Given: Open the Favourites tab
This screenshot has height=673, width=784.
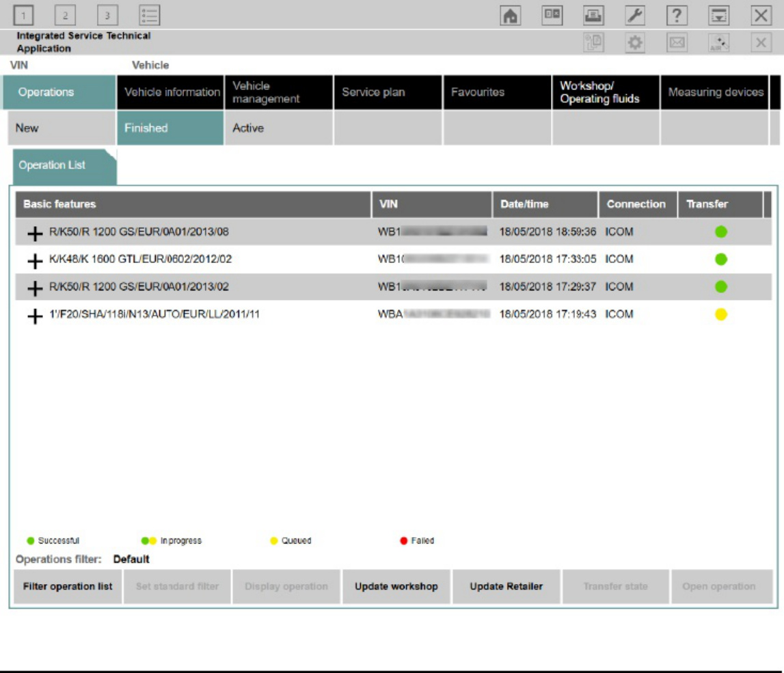Looking at the screenshot, I should coord(497,92).
